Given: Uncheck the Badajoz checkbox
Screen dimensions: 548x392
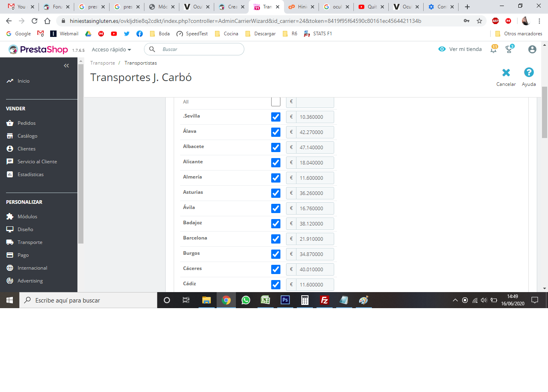Looking at the screenshot, I should (x=276, y=223).
